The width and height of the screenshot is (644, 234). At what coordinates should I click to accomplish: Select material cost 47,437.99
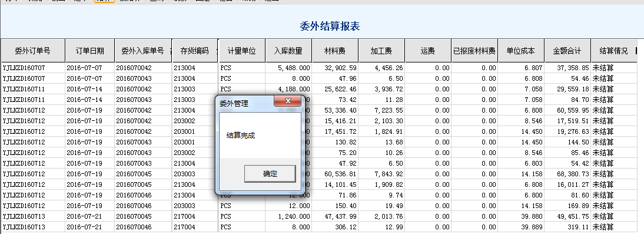click(335, 217)
